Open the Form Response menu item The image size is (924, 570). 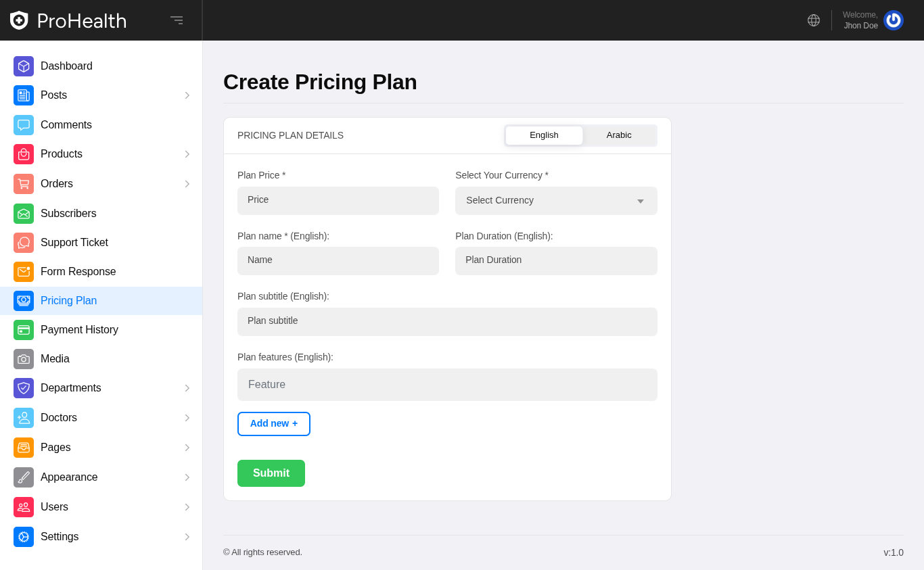pos(78,272)
